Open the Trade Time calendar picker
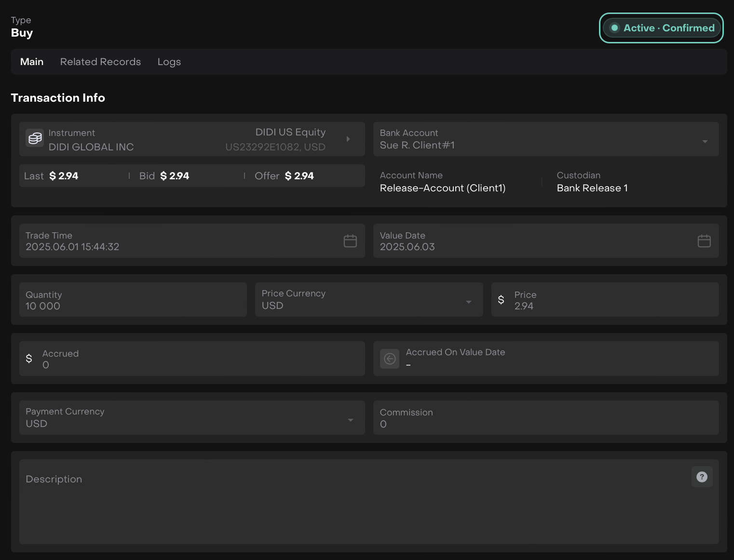Screen dimensions: 734x560 (350, 241)
